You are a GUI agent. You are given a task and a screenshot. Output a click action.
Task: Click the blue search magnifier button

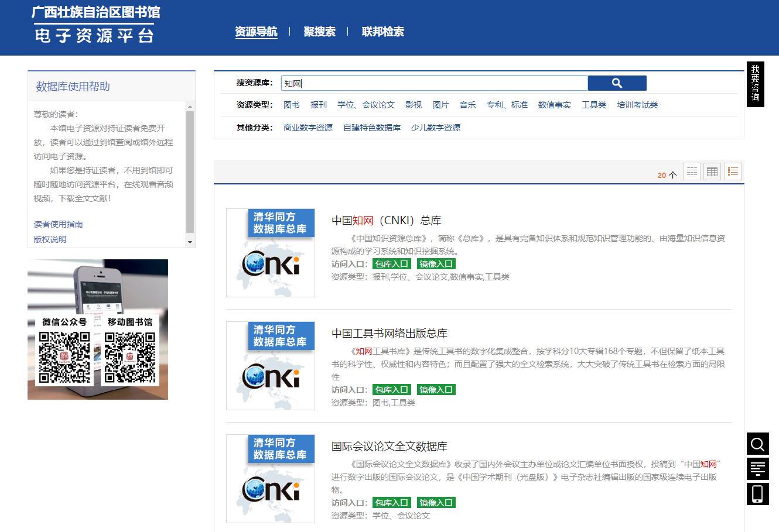coord(617,83)
